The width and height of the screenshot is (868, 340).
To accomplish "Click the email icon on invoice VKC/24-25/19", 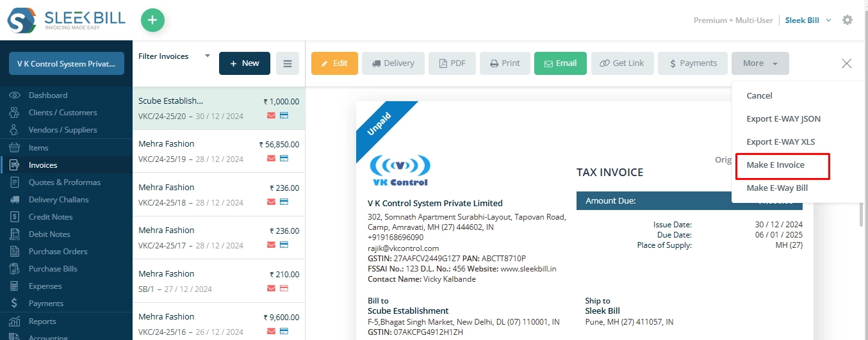I will (x=271, y=159).
